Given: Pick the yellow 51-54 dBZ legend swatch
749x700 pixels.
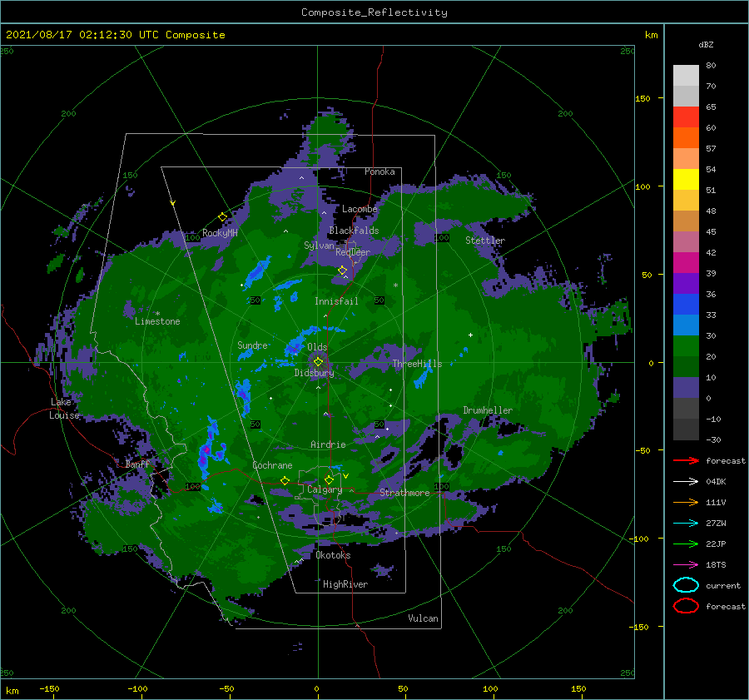Looking at the screenshot, I should click(686, 180).
